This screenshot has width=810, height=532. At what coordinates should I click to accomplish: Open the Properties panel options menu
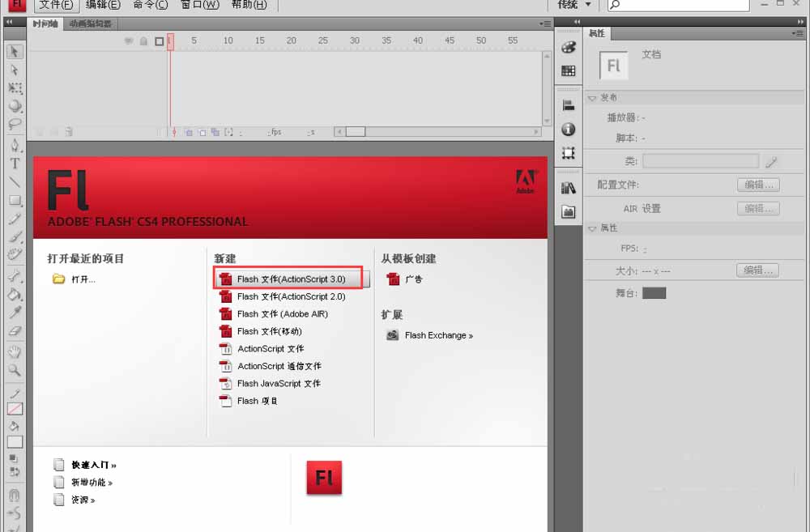797,33
